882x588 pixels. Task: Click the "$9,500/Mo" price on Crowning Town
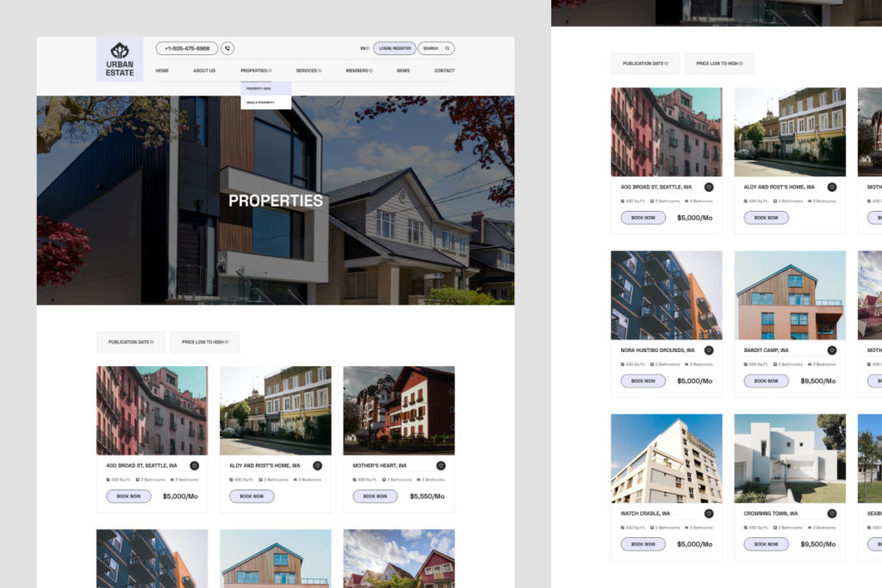(818, 544)
